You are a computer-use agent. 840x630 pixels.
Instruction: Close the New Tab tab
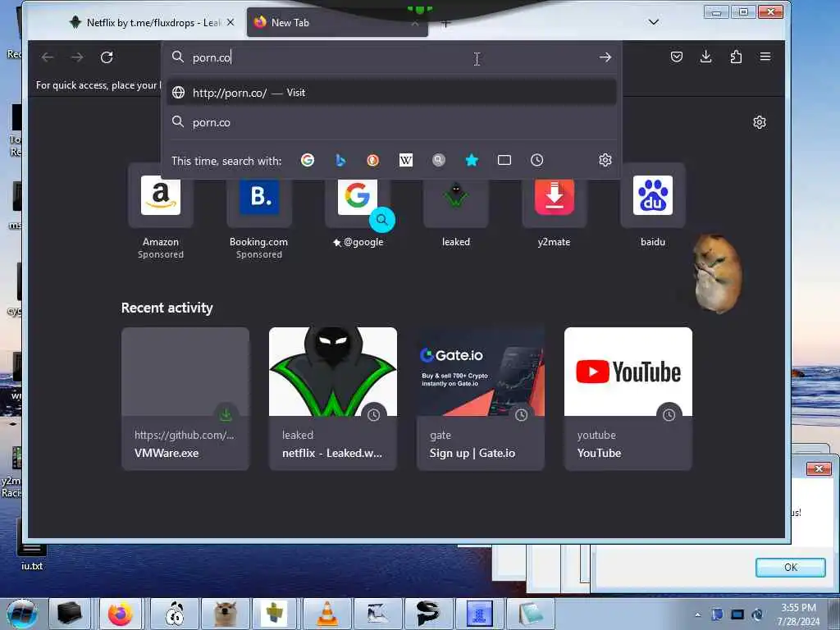click(x=415, y=23)
